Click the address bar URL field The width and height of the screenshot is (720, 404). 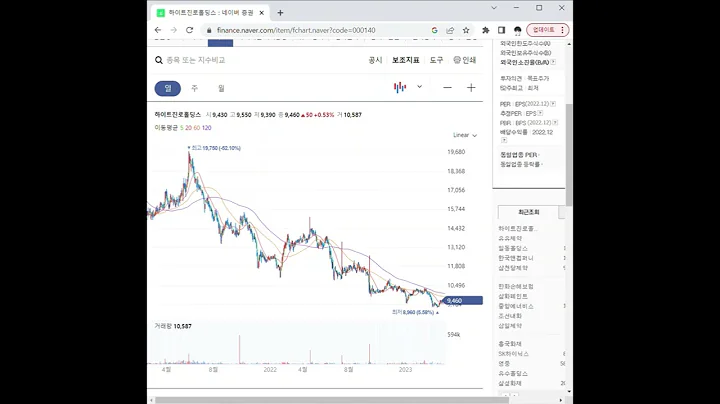[x=296, y=30]
